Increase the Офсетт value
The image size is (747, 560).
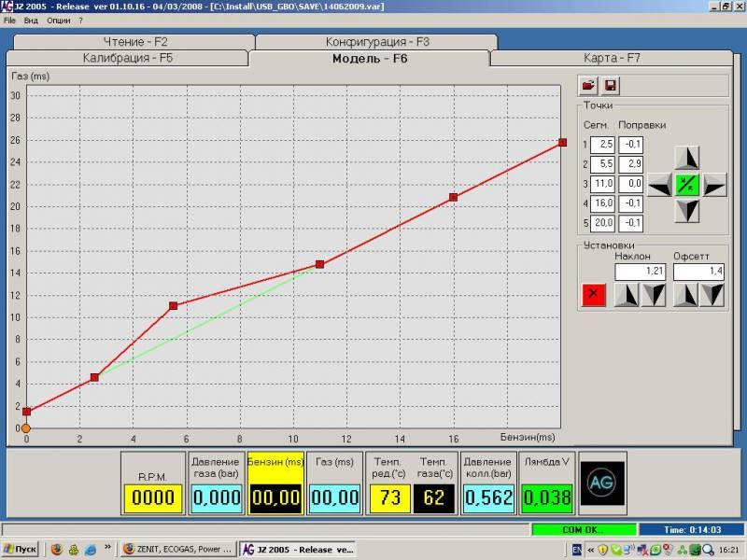(687, 296)
